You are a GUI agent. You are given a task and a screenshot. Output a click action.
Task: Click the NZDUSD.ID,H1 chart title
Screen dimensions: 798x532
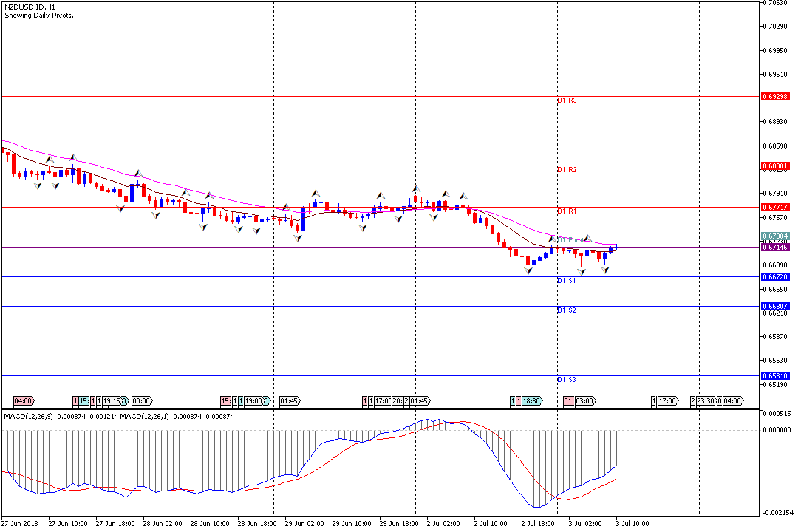30,7
